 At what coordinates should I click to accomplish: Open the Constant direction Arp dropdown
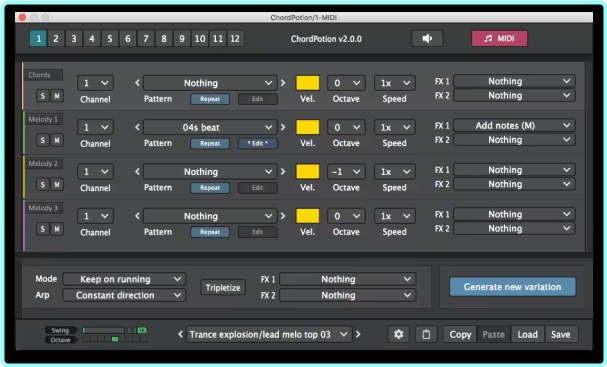[124, 295]
